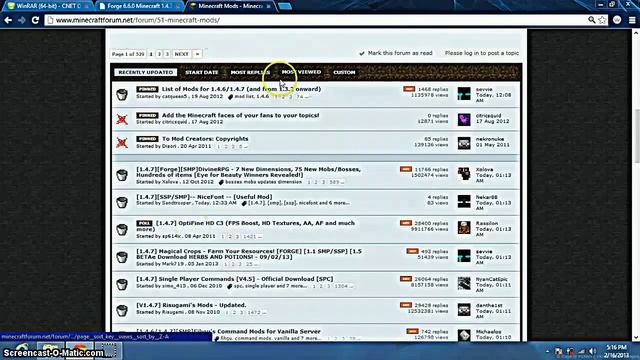Click the scrollbar up arrow

tap(636, 33)
